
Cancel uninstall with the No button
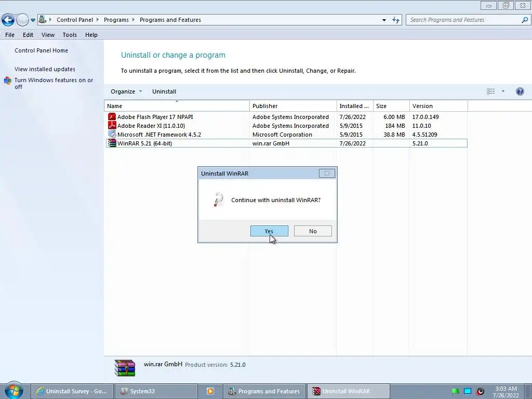coord(313,231)
